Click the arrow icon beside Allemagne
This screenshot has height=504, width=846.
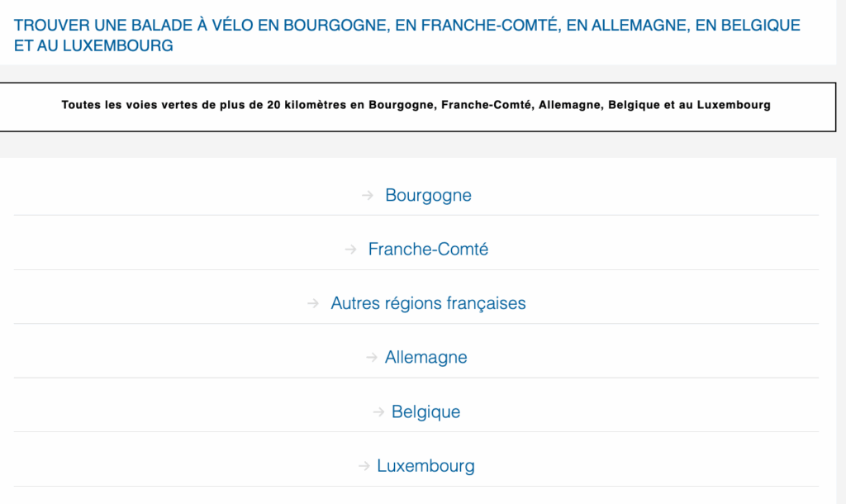pos(372,358)
